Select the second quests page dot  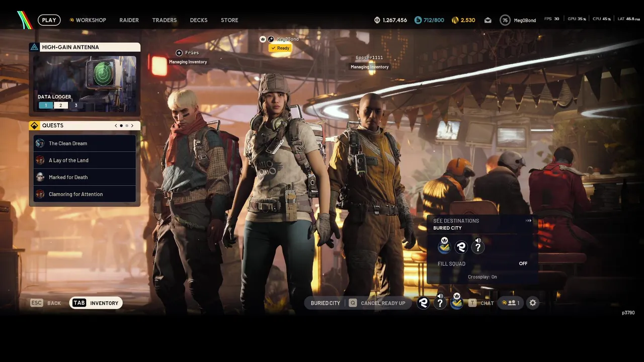[127, 126]
